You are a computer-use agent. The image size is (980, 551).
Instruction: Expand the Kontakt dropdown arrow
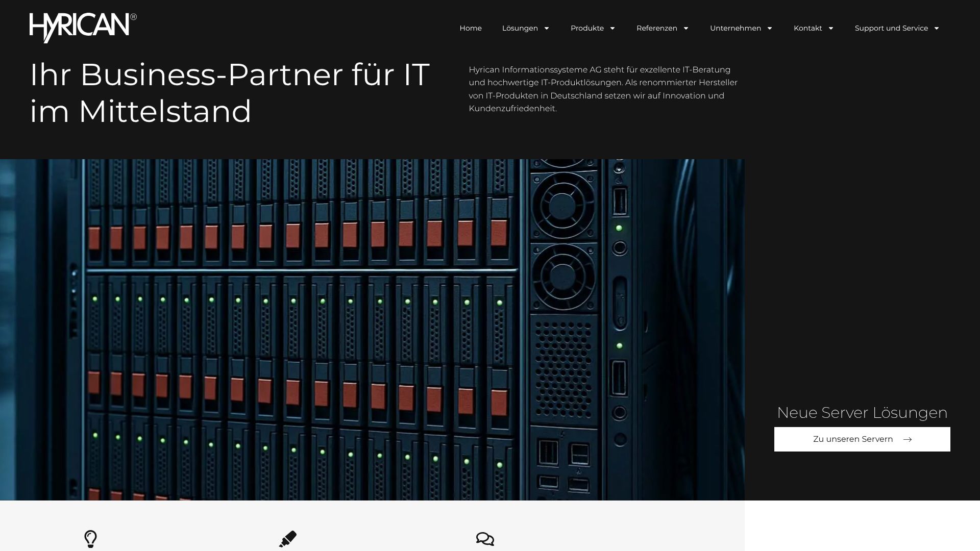[831, 28]
